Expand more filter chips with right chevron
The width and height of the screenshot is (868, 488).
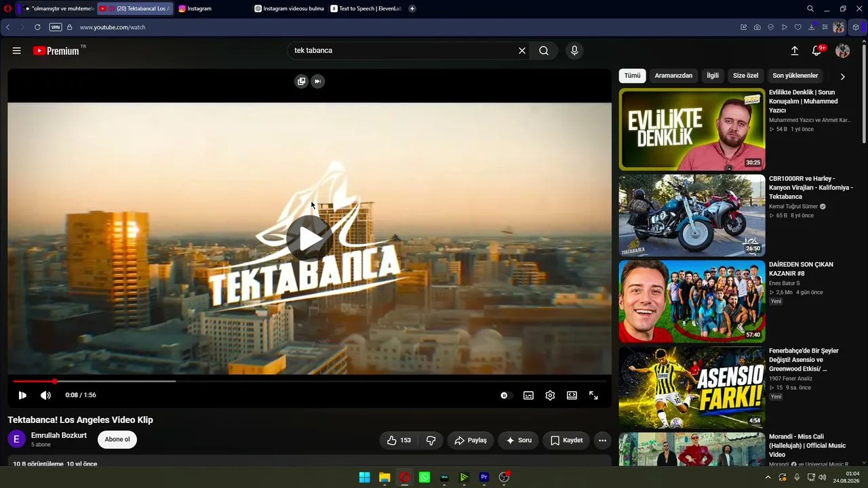(843, 77)
